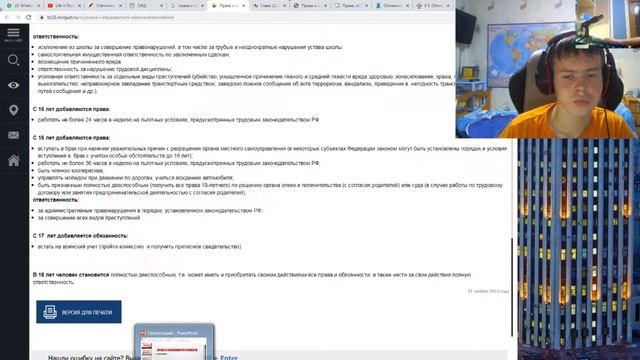640x360 pixels.
Task: Open the search icon in left sidebar
Action: click(x=13, y=60)
